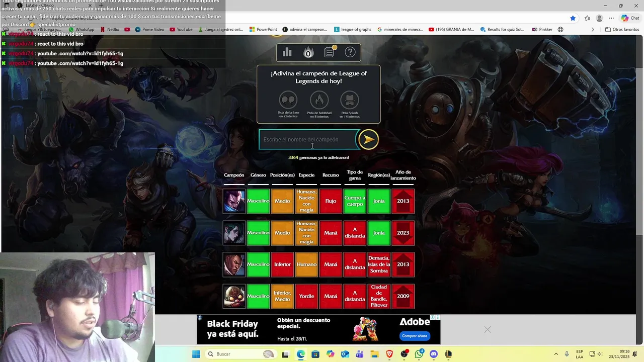Click the Yasuo champion portrait in first row
Screen dimensions: 644x362
234,201
